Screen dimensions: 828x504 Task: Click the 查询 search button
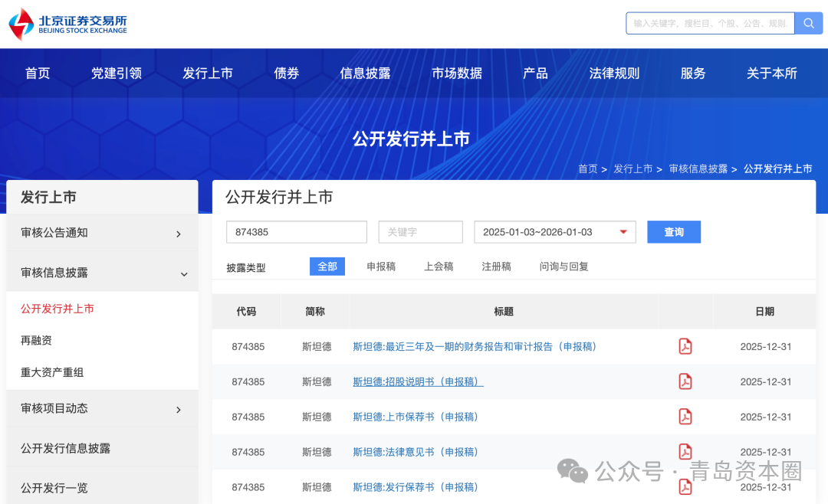[673, 231]
